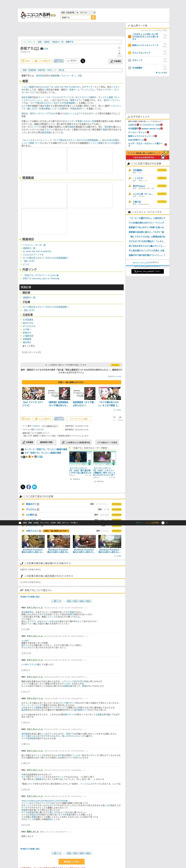The height and width of the screenshot is (868, 186).
Task: Open the user avatar menu in black bar
Action: pyautogui.click(x=164, y=523)
